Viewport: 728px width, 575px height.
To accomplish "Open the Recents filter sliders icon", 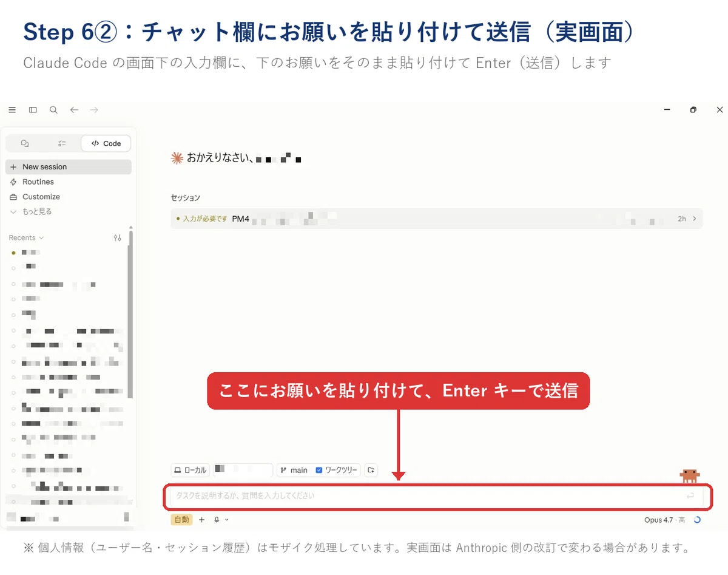I will coord(118,238).
